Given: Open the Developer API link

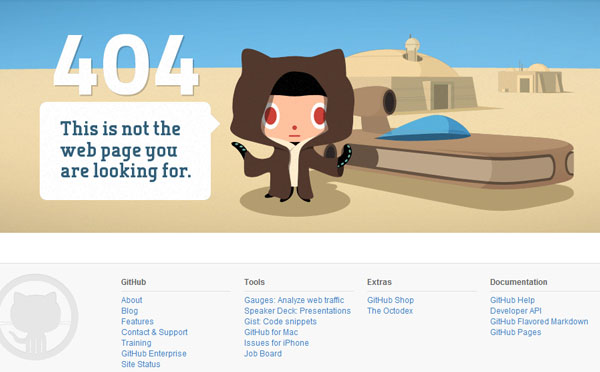Looking at the screenshot, I should [516, 311].
